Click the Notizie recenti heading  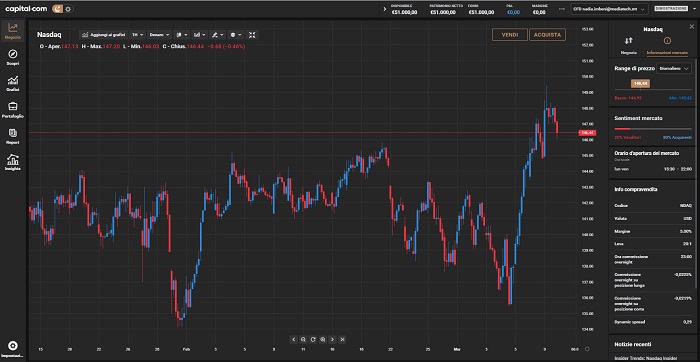click(633, 345)
